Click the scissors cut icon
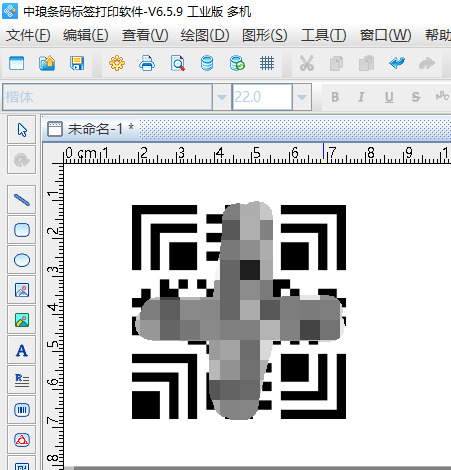The image size is (451, 470). click(x=307, y=63)
